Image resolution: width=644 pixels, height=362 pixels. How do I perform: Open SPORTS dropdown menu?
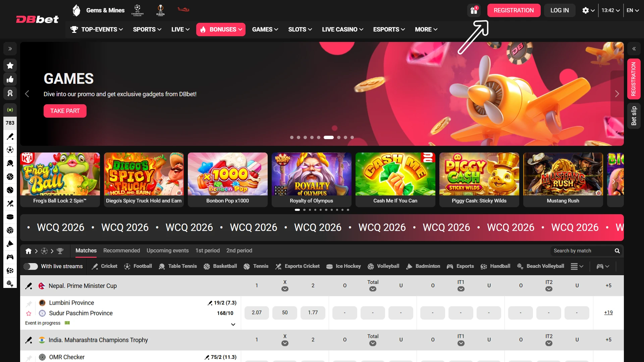pyautogui.click(x=147, y=29)
